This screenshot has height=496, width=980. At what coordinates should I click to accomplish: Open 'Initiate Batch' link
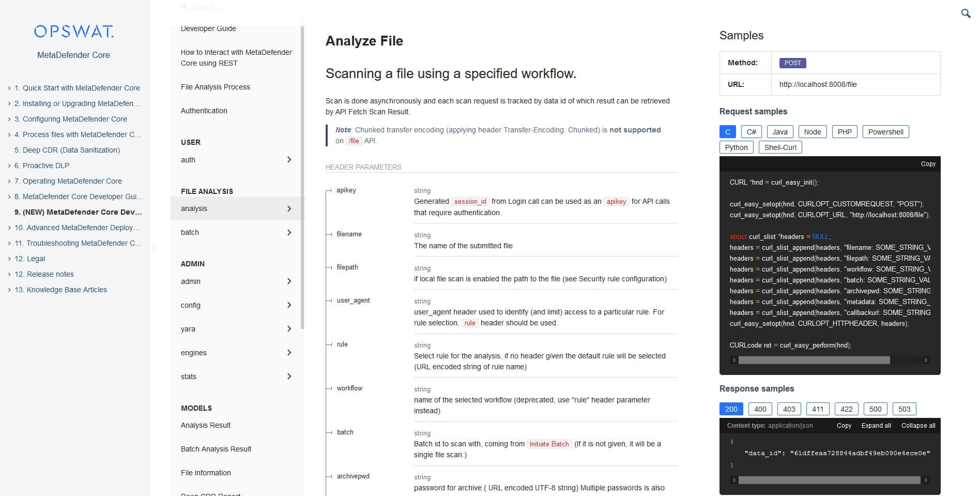pos(549,444)
